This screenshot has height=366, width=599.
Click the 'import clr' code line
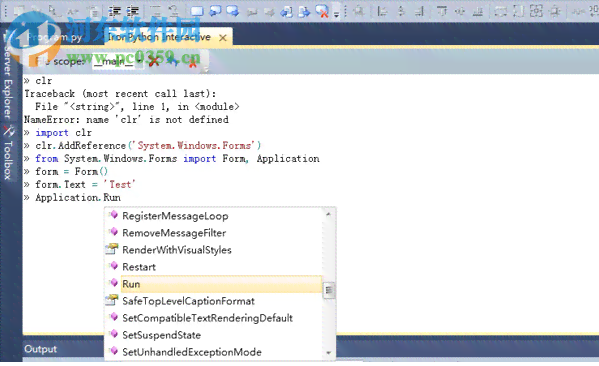(x=63, y=133)
